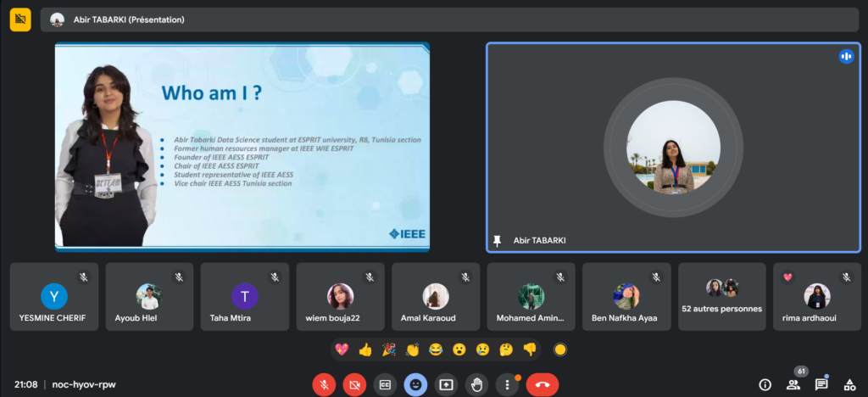Raise hand with the hand icon
Viewport: 868px width, 397px height.
[x=476, y=385]
